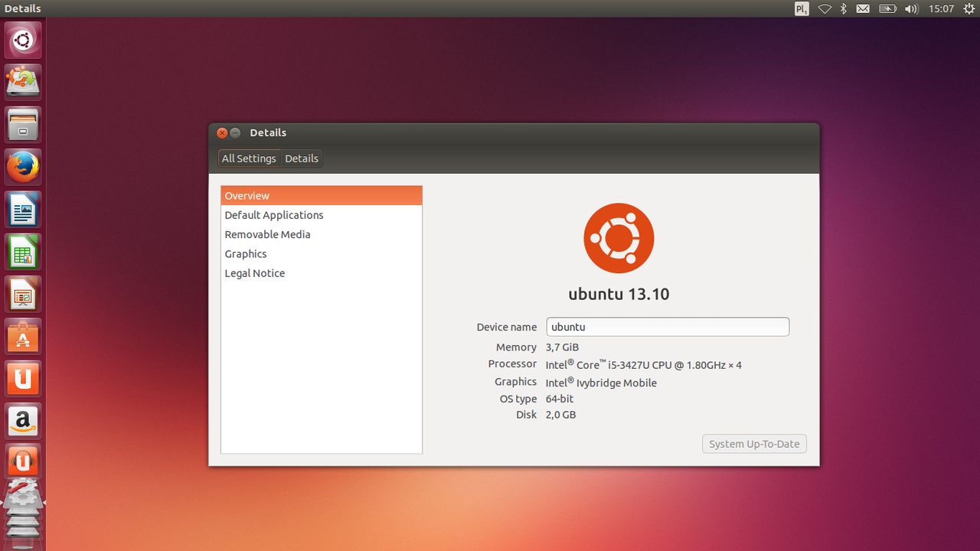Open the Ubuntu Dash home launcher
Viewport: 980px width, 551px height.
coord(23,40)
